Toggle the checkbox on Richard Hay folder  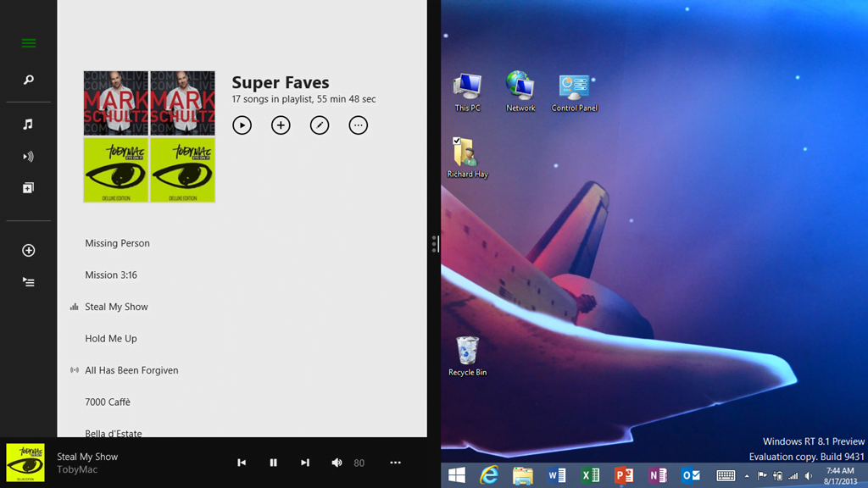point(457,141)
